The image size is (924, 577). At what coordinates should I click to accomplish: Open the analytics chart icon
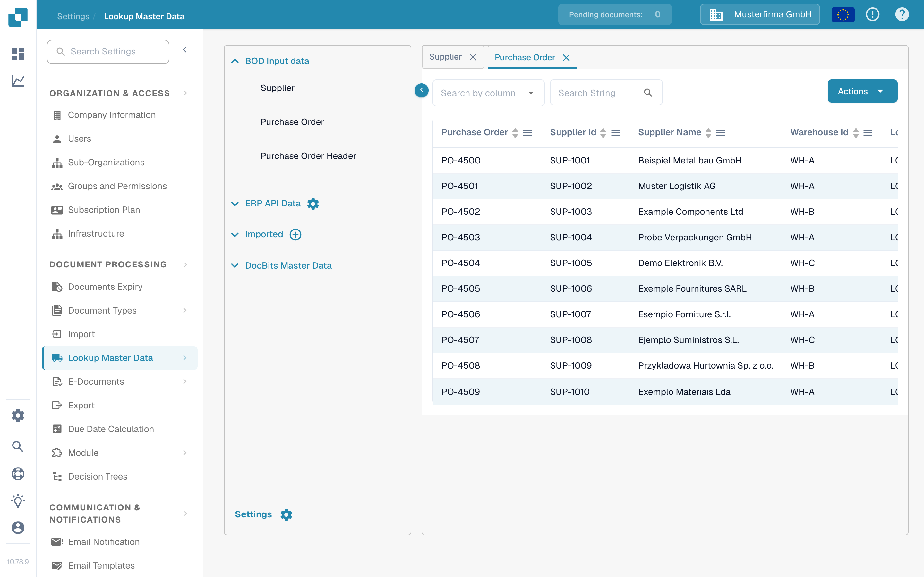pyautogui.click(x=18, y=80)
